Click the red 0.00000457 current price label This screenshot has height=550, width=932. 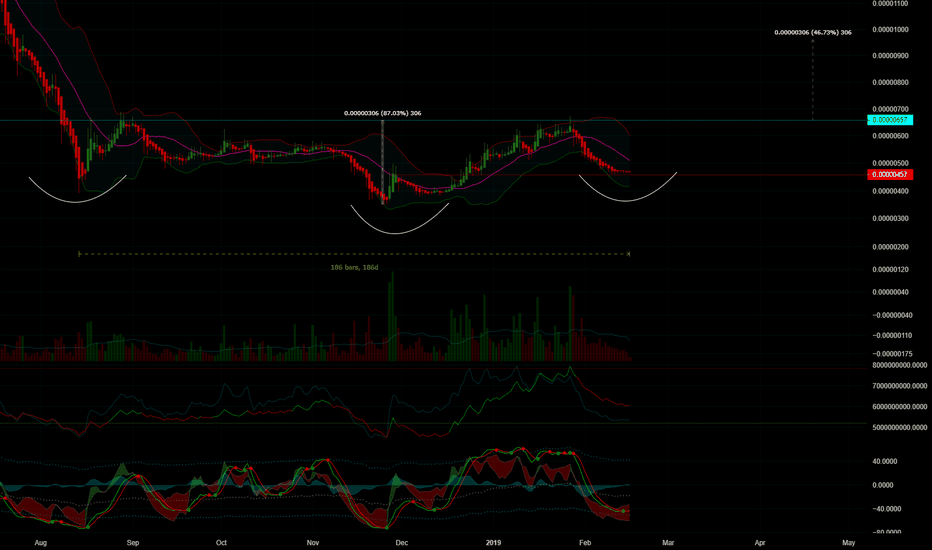[x=890, y=174]
